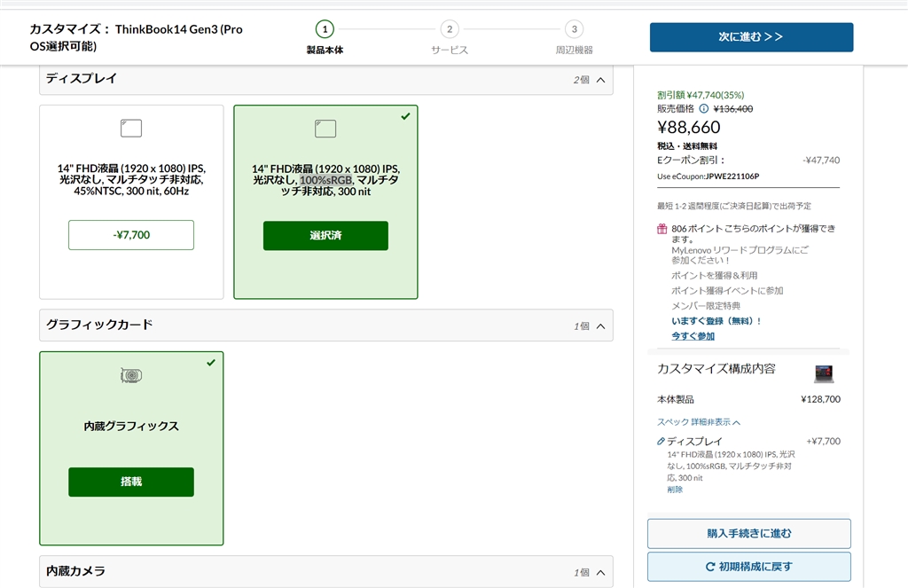Open the いますぐ登録（無料）link
The height and width of the screenshot is (588, 908).
coord(716,321)
